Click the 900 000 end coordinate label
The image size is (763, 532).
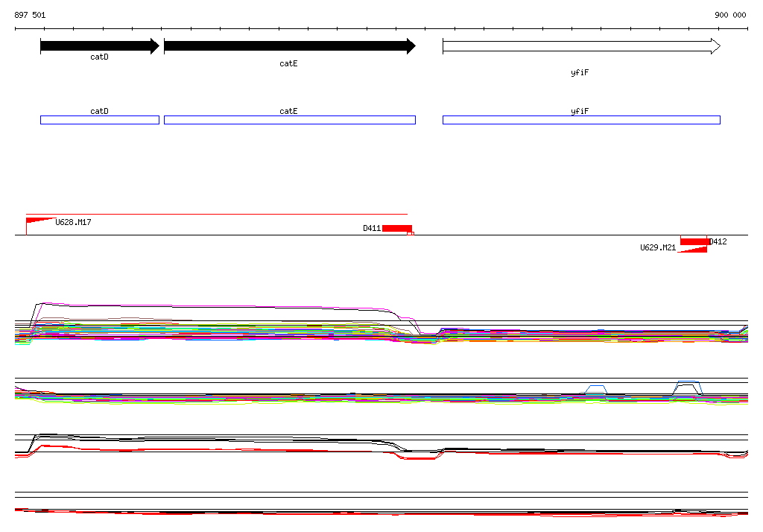(730, 15)
